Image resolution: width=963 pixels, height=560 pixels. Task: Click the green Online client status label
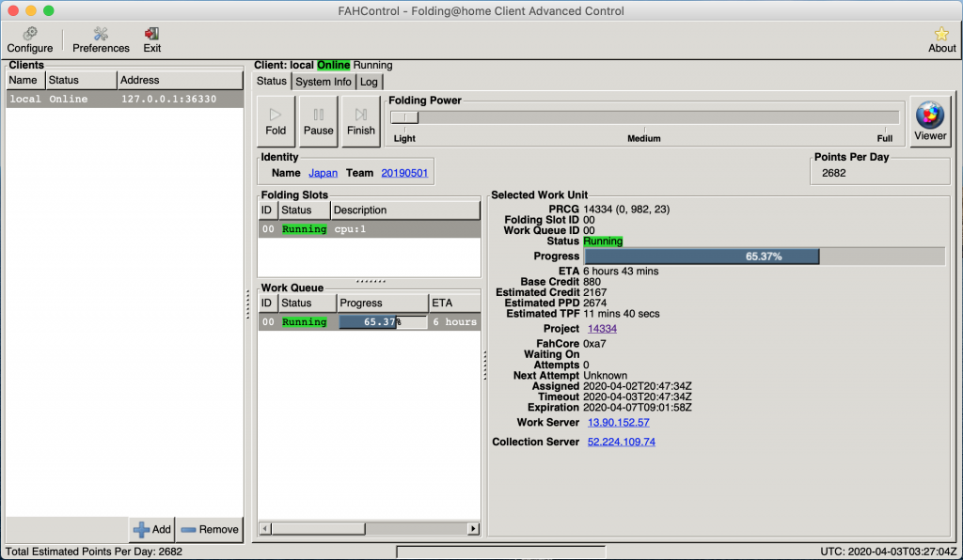(334, 65)
